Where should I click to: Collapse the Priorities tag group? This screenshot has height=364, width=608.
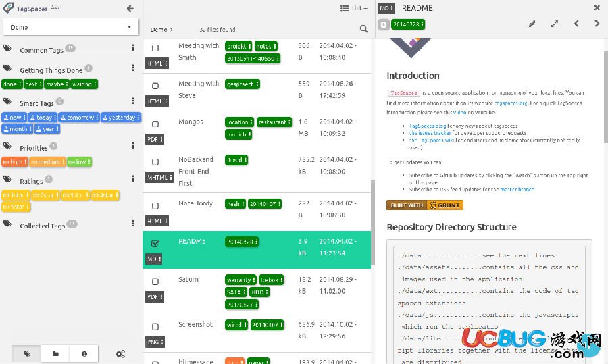[33, 148]
